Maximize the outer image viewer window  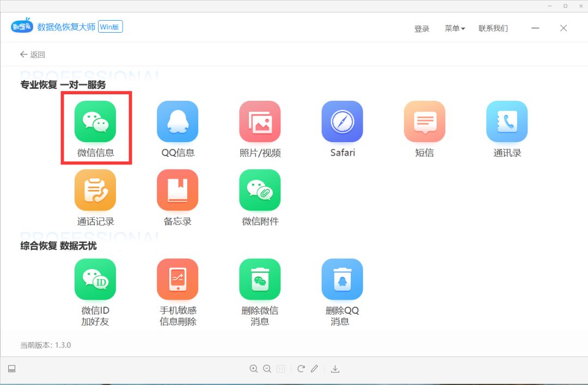pos(565,6)
